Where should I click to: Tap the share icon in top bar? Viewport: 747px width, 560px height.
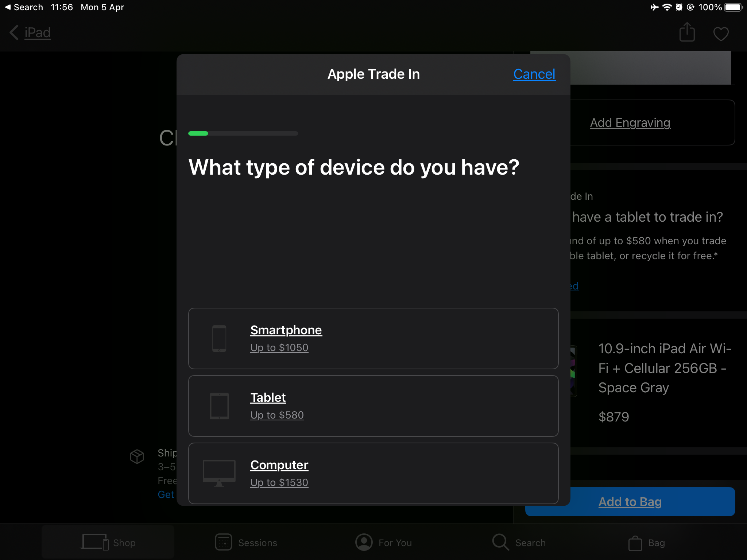(687, 32)
